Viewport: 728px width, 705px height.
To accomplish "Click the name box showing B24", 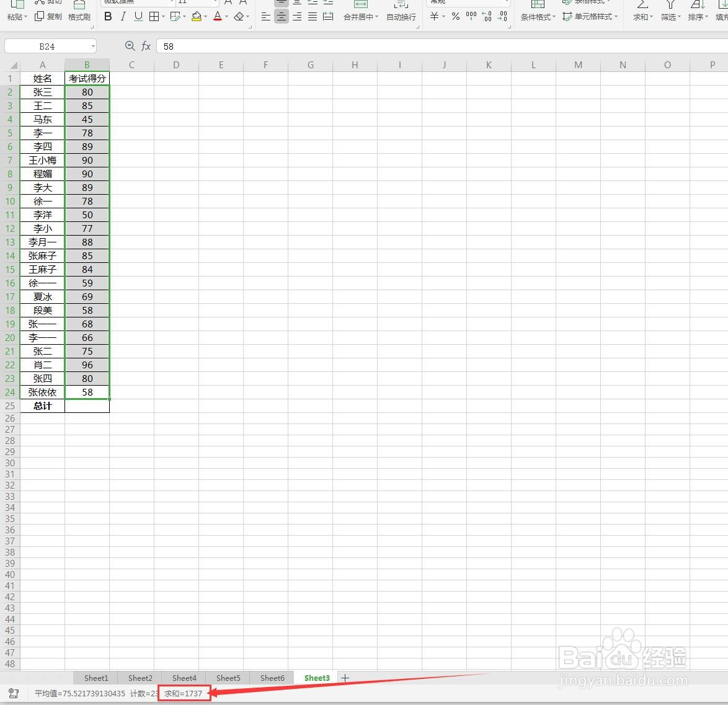I will coord(47,47).
